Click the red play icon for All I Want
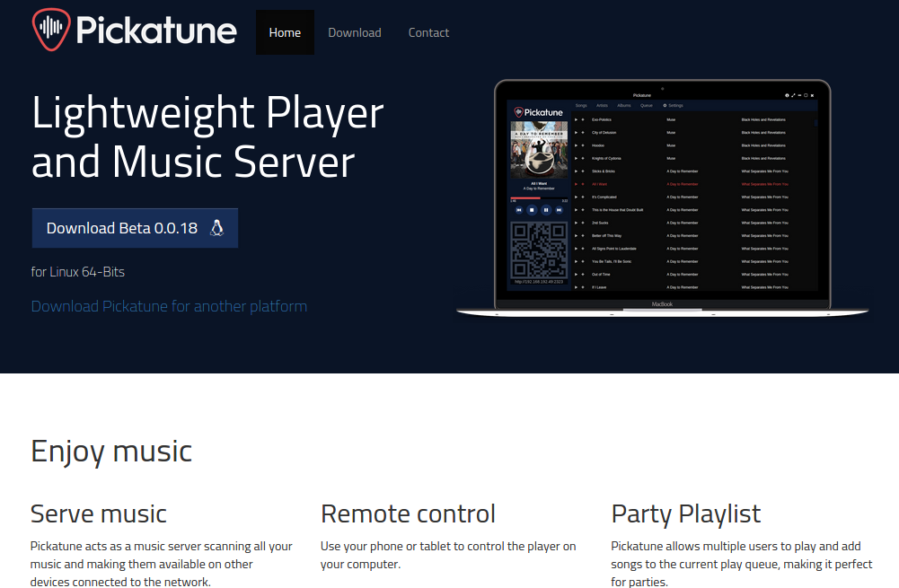 pyautogui.click(x=577, y=184)
